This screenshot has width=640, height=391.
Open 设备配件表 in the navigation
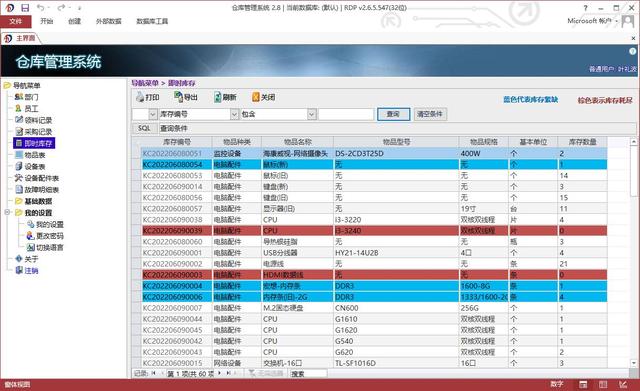(x=37, y=178)
